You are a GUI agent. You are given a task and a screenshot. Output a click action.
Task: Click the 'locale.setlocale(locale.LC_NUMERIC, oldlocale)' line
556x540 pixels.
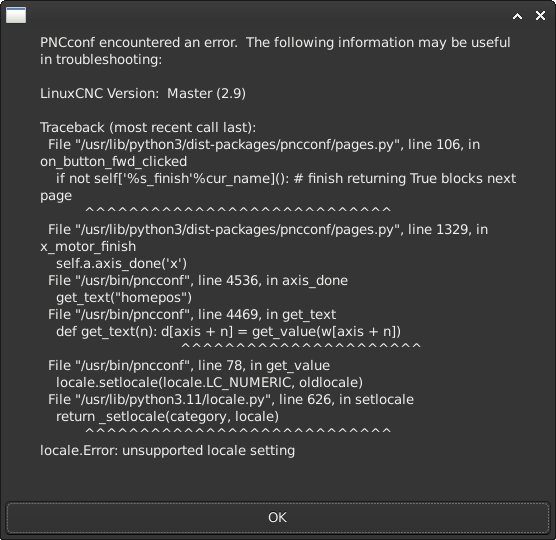[209, 383]
